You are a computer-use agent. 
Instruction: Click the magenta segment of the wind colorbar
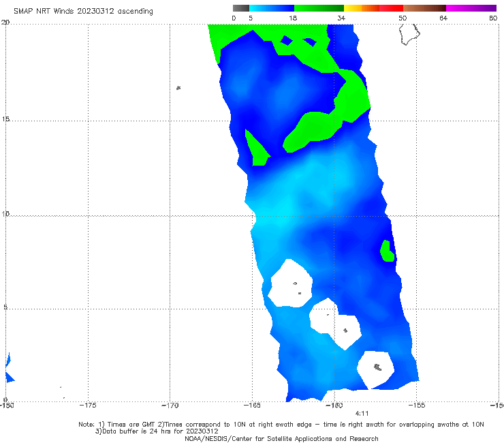tap(471, 8)
